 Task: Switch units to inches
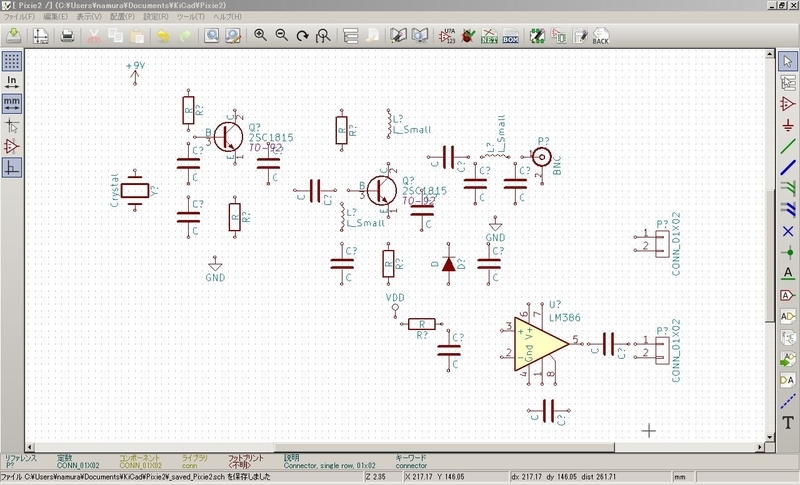pos(12,81)
